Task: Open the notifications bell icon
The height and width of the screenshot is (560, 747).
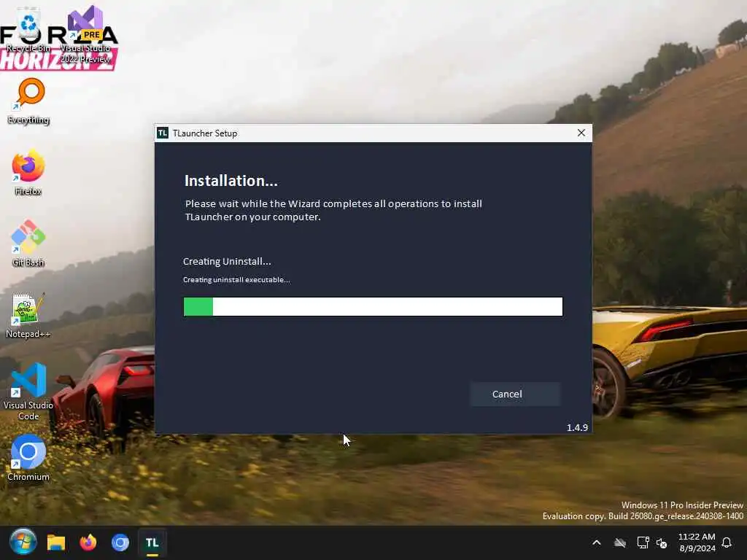Action: click(727, 542)
